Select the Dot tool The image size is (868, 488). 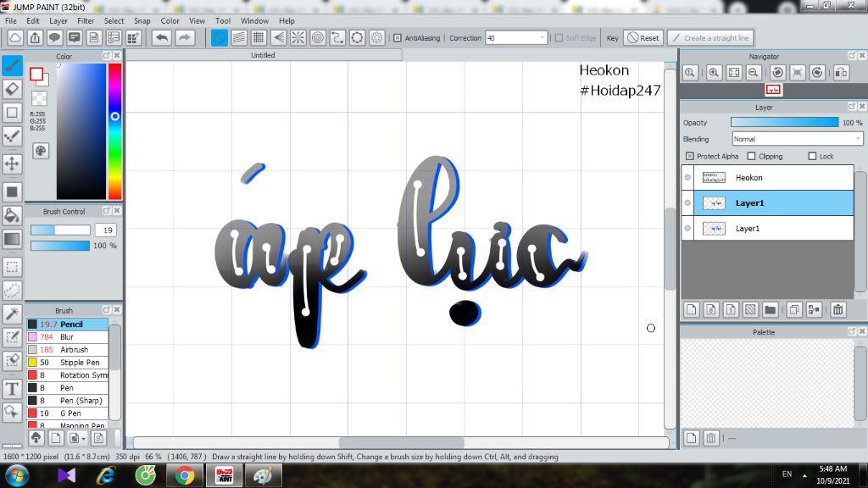[x=12, y=136]
